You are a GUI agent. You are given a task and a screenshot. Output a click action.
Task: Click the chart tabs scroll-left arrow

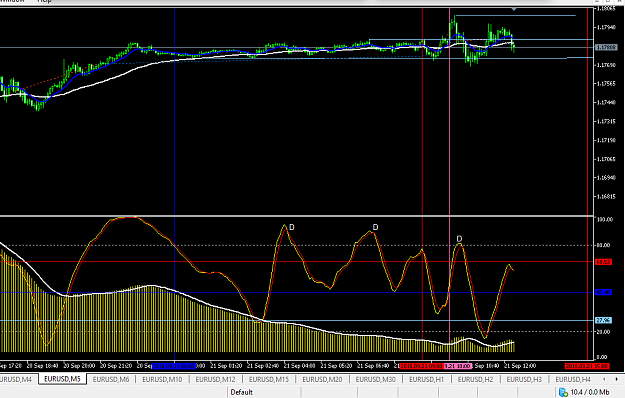(604, 379)
